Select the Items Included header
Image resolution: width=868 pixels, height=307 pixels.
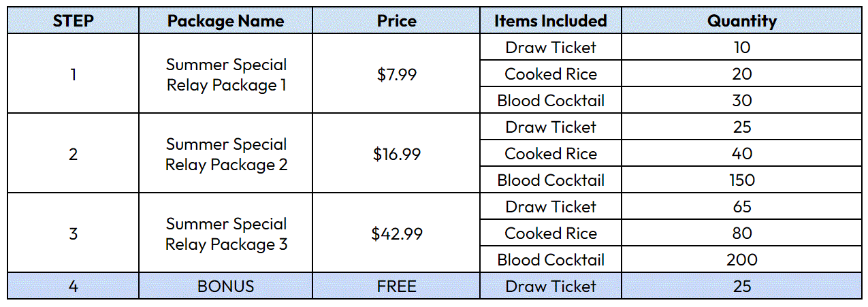(551, 21)
